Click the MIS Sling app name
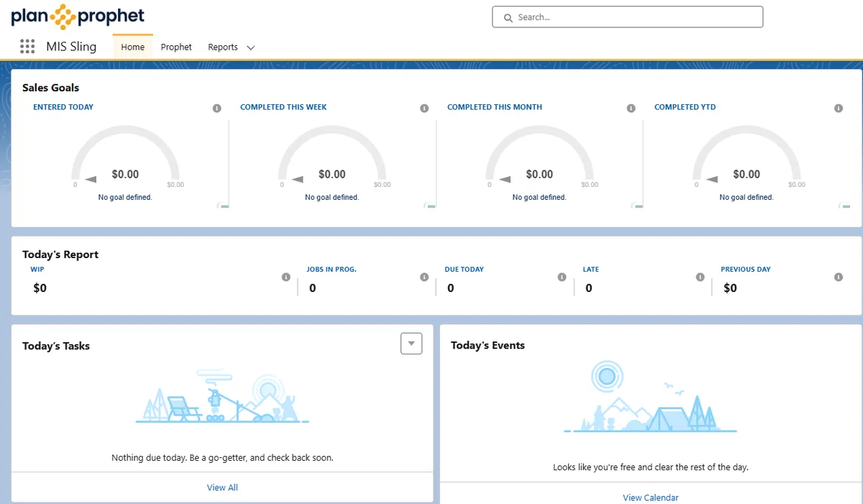 pyautogui.click(x=71, y=47)
